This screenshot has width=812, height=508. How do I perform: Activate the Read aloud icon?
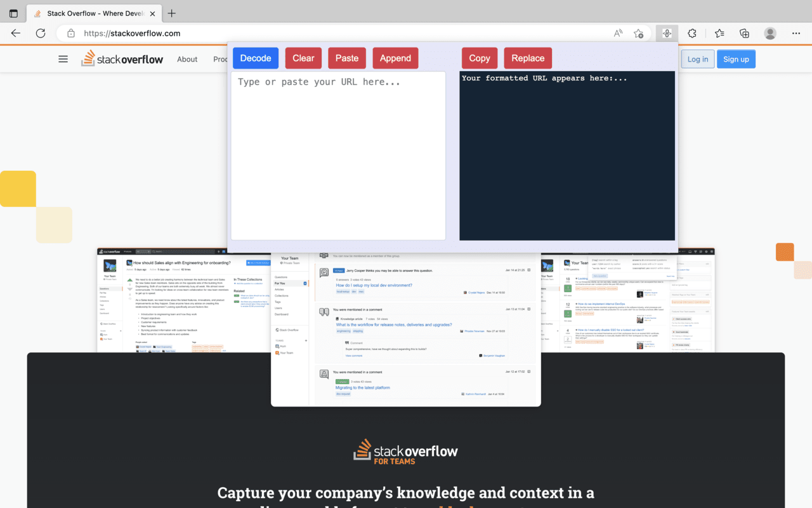pyautogui.click(x=618, y=34)
